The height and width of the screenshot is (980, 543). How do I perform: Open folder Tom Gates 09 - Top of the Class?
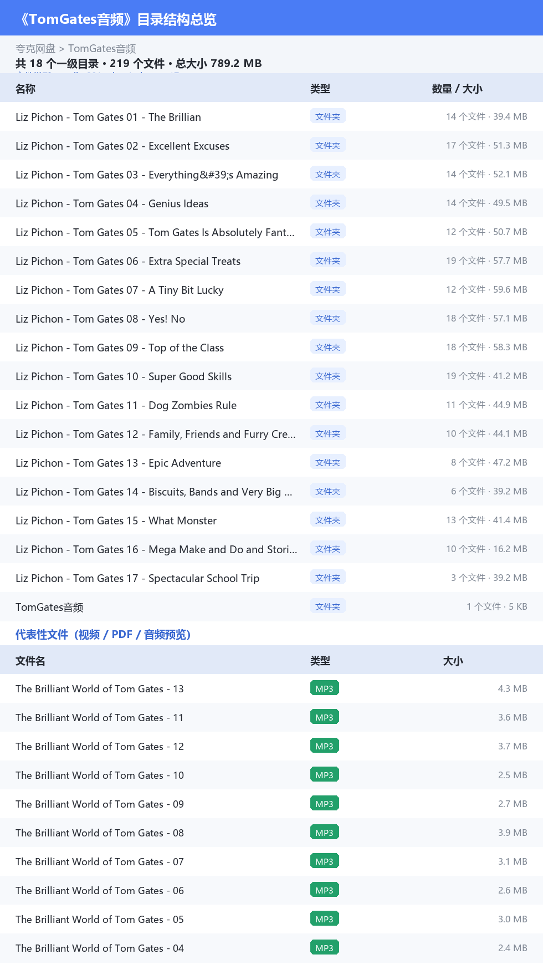[x=271, y=348]
